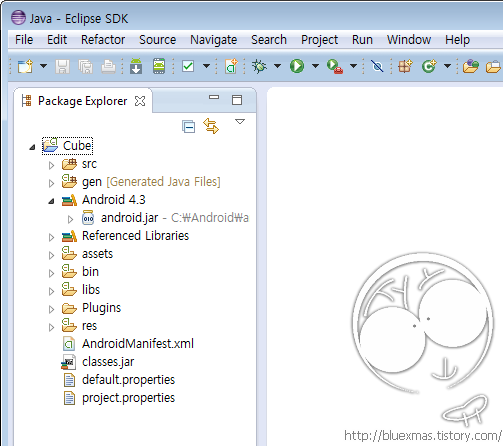Click the New wizard toolbar icon

tap(25, 66)
